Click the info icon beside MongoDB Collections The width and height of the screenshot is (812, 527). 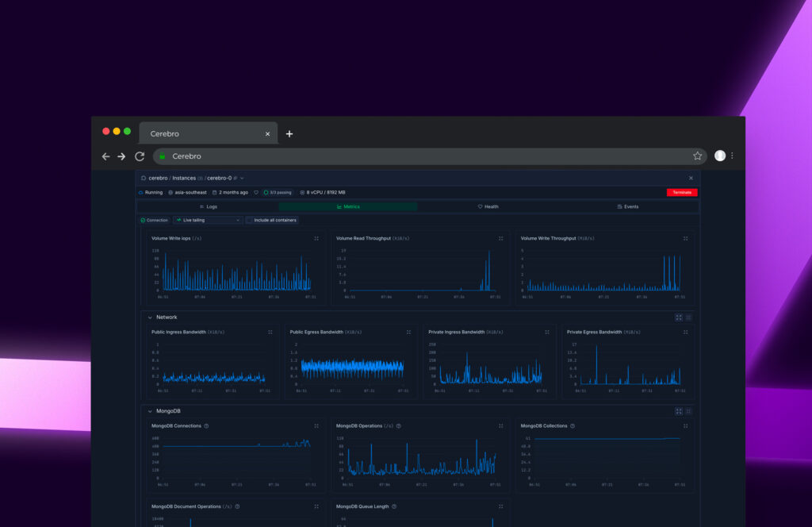(573, 426)
